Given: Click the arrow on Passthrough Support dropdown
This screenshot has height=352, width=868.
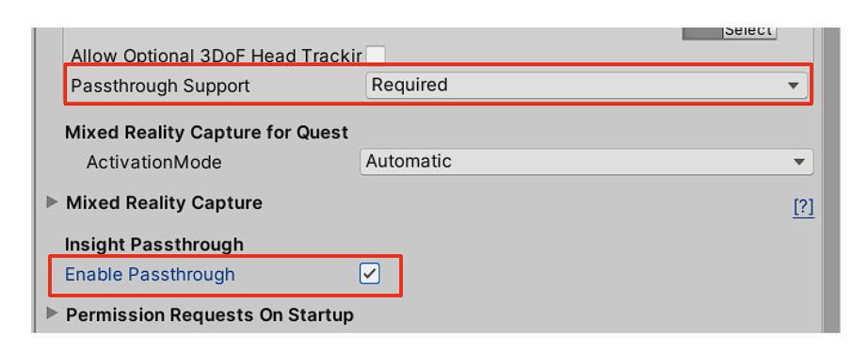Looking at the screenshot, I should 794,86.
